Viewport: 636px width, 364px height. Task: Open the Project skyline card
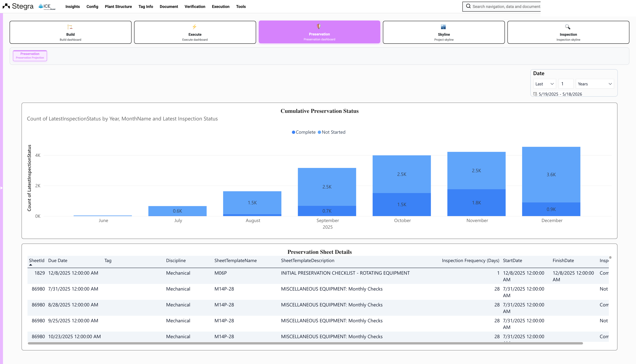[444, 32]
